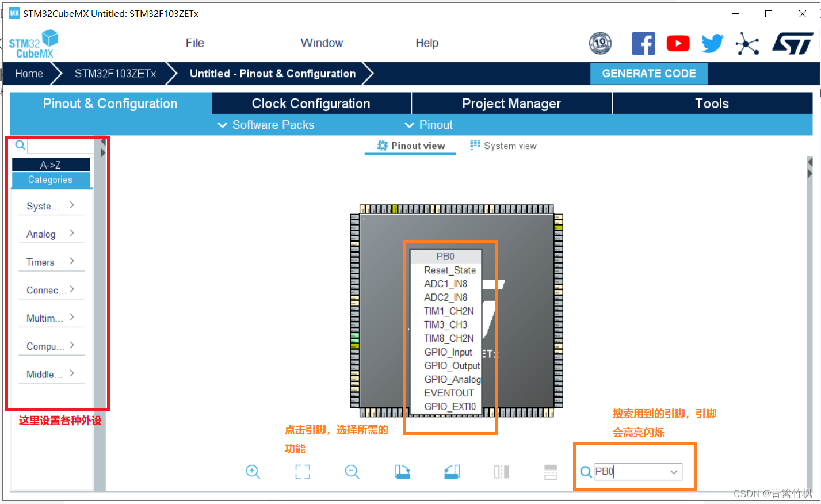Switch to Pinout & Configuration tab
The width and height of the screenshot is (821, 504).
tap(110, 104)
